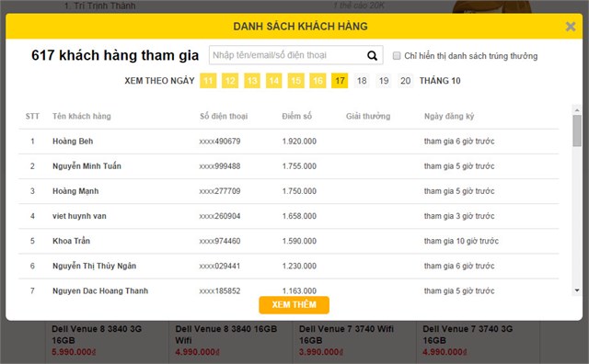Select day 20 in date filter
This screenshot has height=364, width=589.
pyautogui.click(x=405, y=81)
